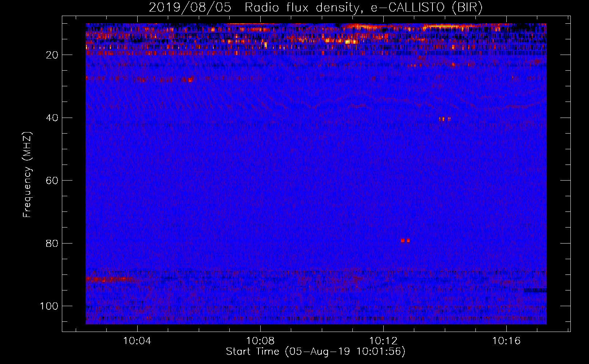
Task: Click the '10:12' time tick label
Action: pyautogui.click(x=383, y=341)
